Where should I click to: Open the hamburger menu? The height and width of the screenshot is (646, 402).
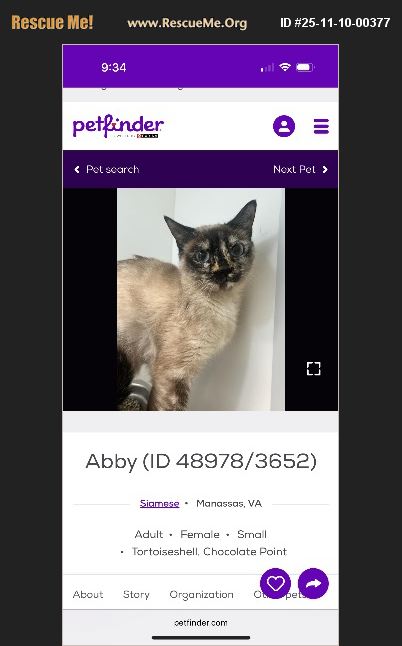click(321, 126)
